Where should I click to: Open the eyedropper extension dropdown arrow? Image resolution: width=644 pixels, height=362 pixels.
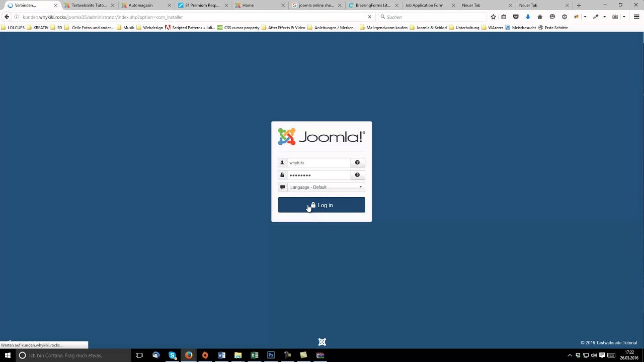pyautogui.click(x=604, y=17)
